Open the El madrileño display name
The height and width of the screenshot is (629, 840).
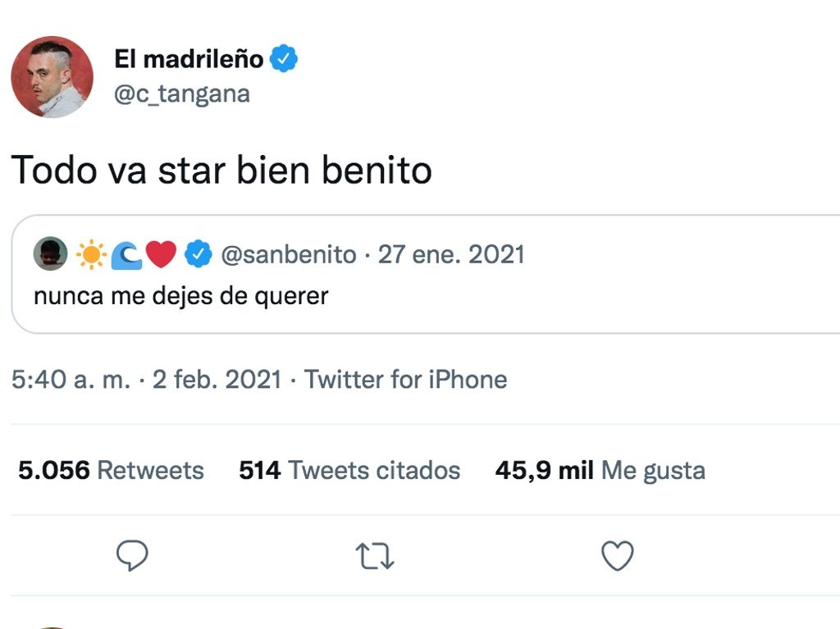pyautogui.click(x=189, y=59)
